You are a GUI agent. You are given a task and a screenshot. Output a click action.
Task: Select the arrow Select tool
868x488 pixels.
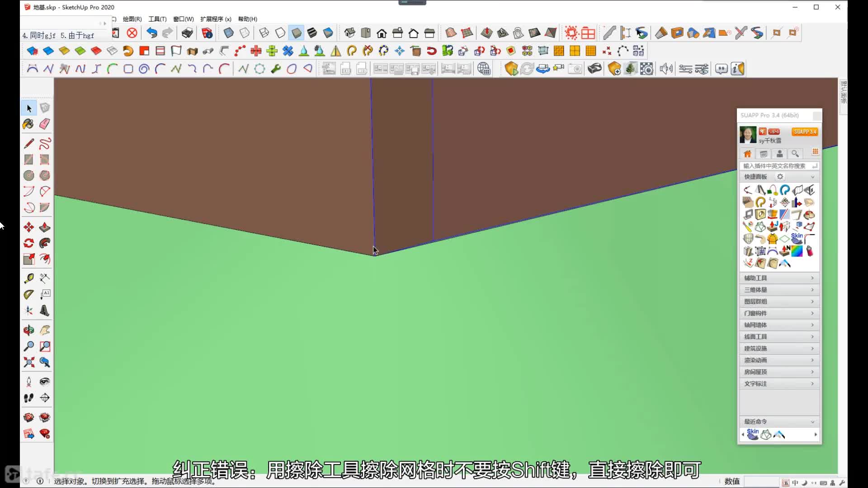point(29,108)
